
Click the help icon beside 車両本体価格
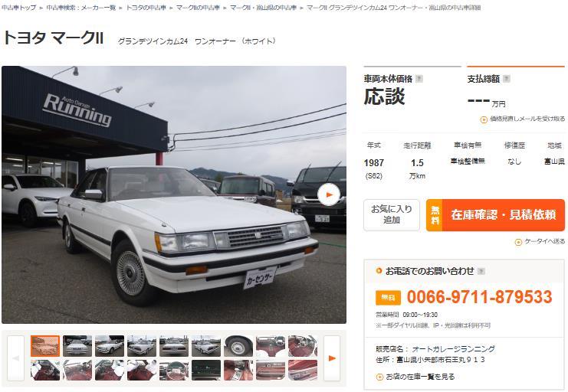[x=419, y=79]
